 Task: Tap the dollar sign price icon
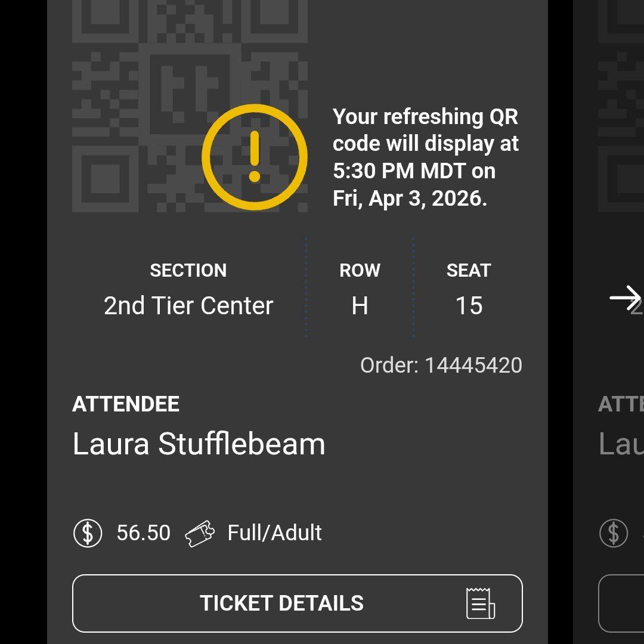click(x=87, y=532)
